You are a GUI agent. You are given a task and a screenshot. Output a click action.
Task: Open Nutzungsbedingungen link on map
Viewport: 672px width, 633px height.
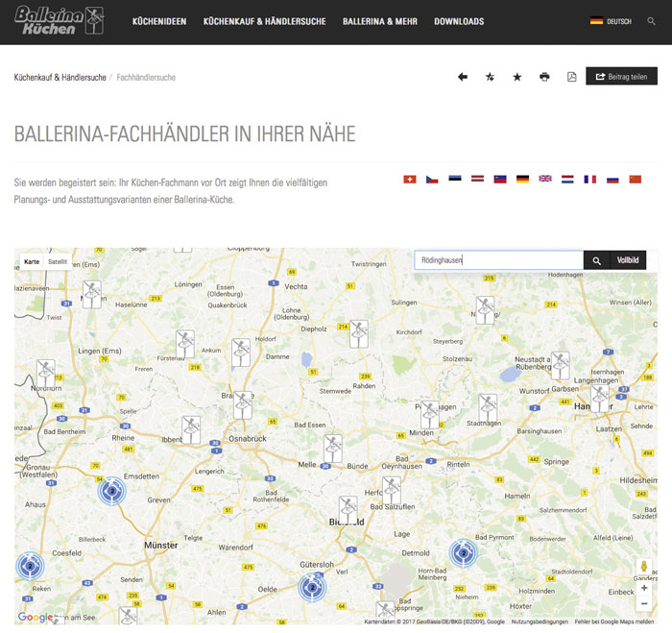(x=540, y=621)
